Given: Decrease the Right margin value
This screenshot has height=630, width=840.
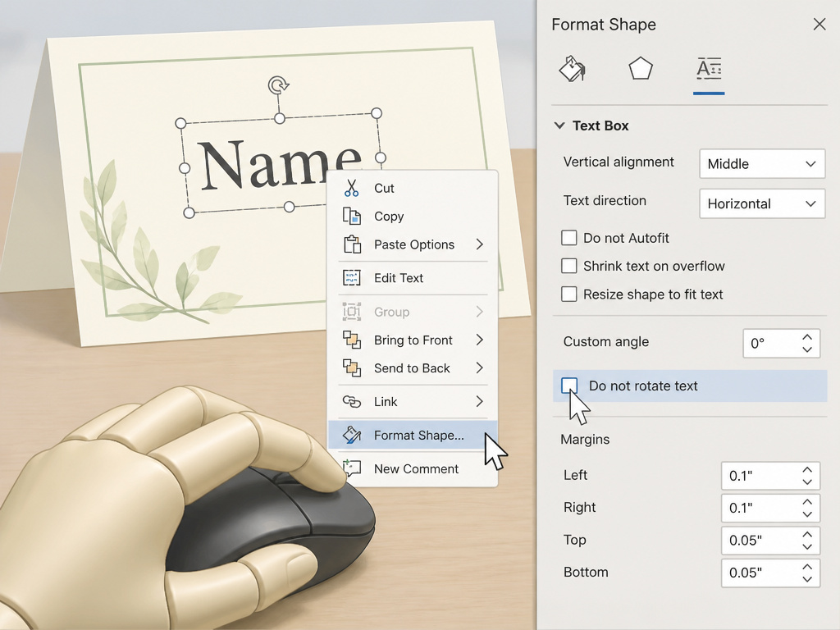Looking at the screenshot, I should 807,514.
